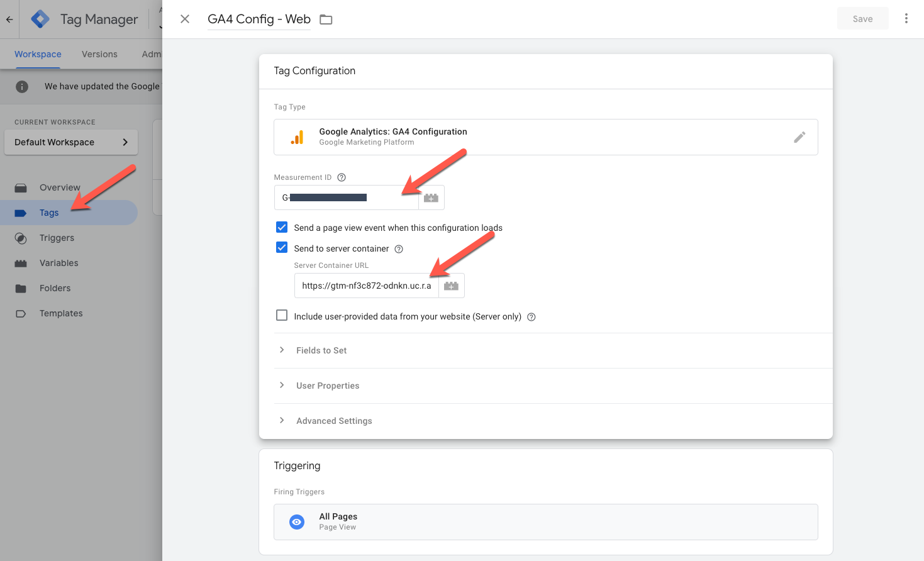Image resolution: width=924 pixels, height=561 pixels.
Task: Click the Google Analytics bar chart icon
Action: 298,137
